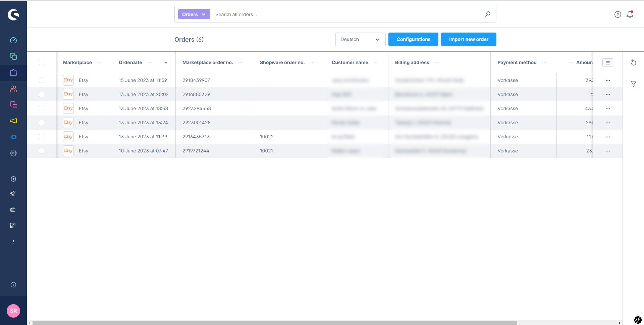Toggle the Orderdate sort arrow
This screenshot has width=644, height=325.
[x=166, y=63]
